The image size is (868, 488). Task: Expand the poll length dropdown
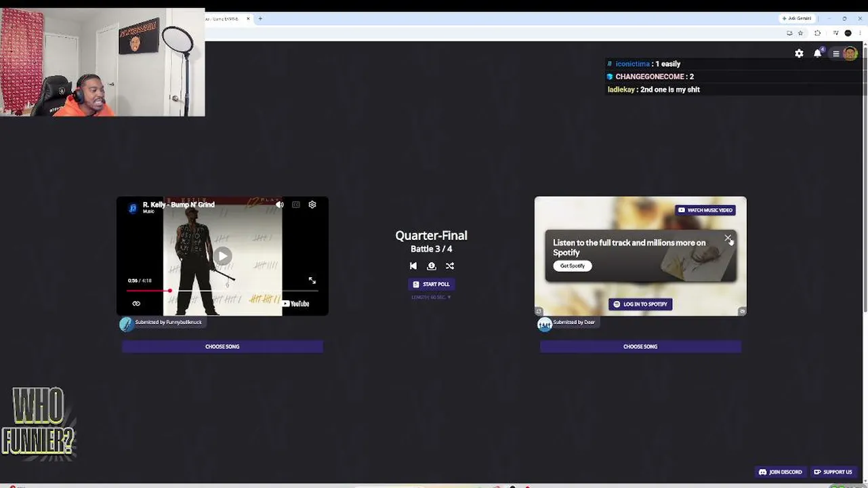[x=431, y=297]
